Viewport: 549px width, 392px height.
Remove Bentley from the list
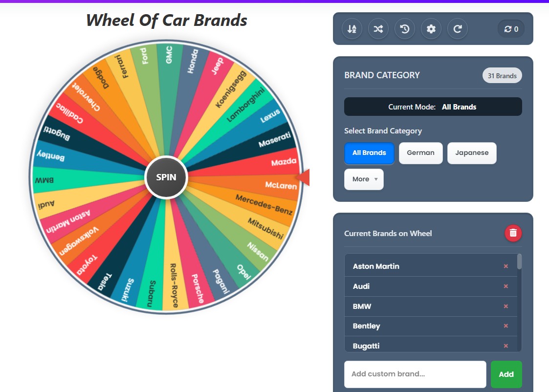(505, 326)
